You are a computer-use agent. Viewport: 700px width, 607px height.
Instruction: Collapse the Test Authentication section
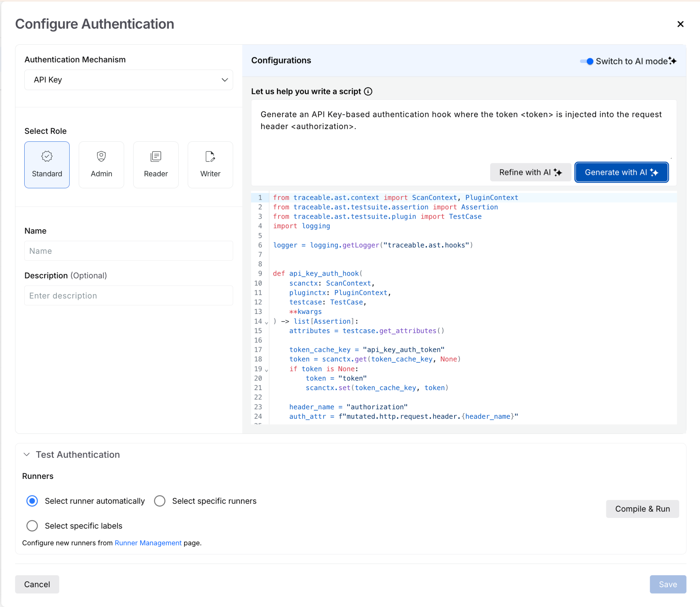pos(27,455)
